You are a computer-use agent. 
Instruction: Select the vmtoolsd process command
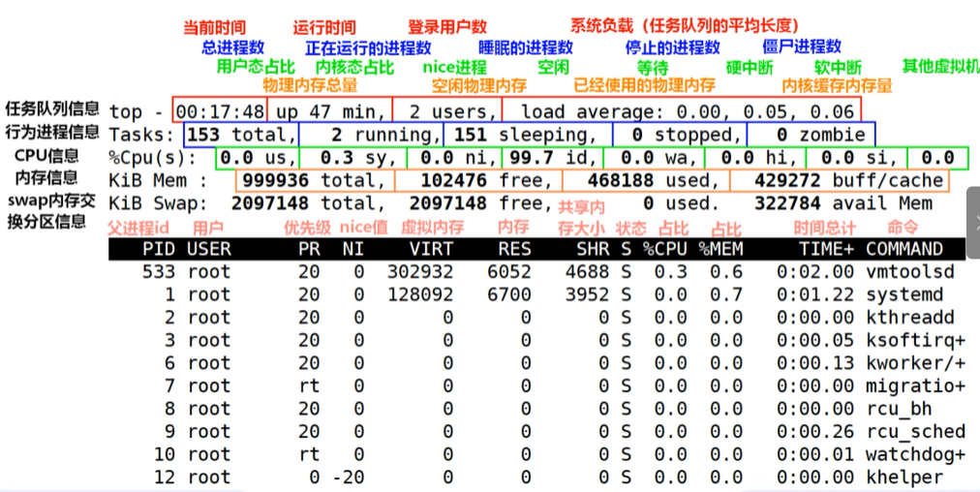[910, 272]
